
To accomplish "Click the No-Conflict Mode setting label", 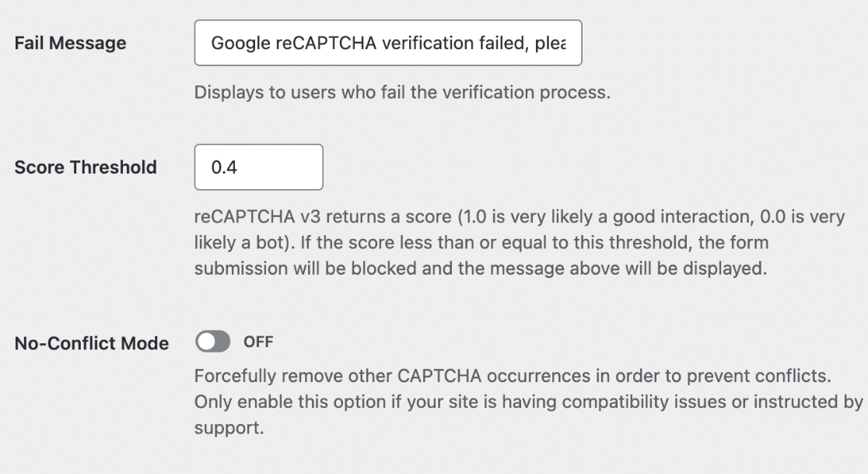I will pyautogui.click(x=92, y=343).
